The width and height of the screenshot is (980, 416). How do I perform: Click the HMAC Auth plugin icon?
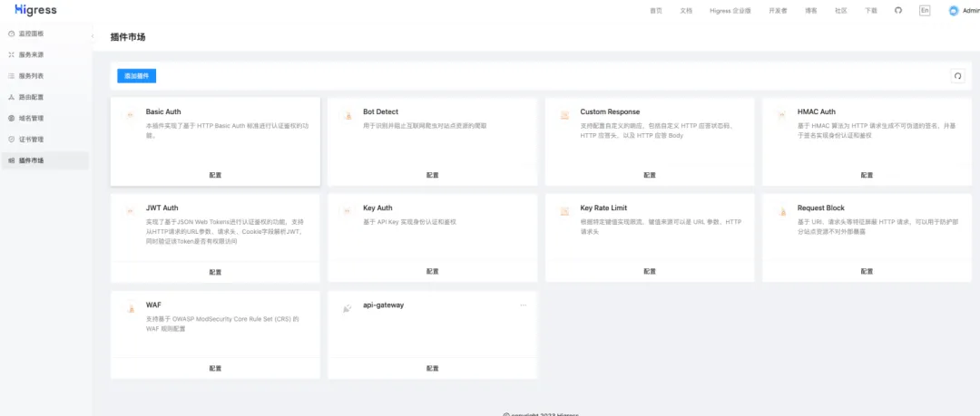pyautogui.click(x=781, y=116)
